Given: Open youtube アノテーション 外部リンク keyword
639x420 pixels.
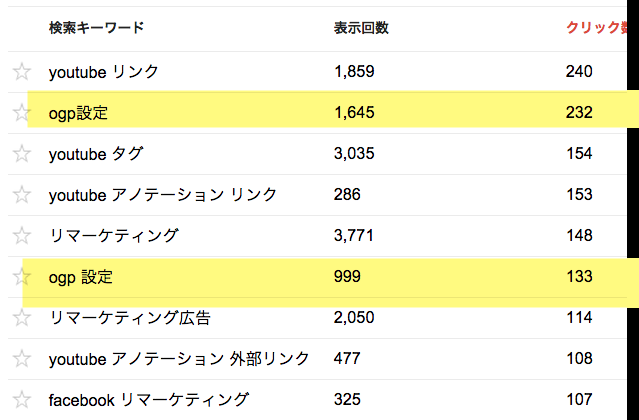Looking at the screenshot, I should (x=179, y=358).
